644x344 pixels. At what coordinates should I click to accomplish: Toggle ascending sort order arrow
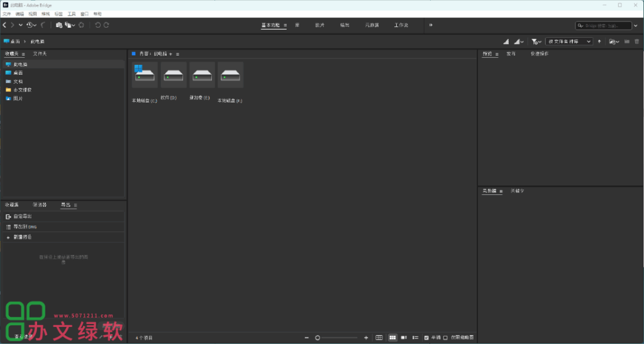(599, 42)
